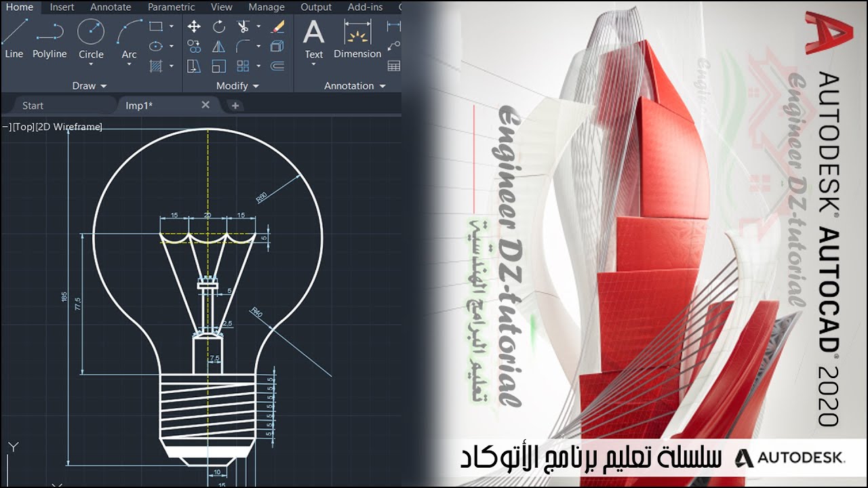Activate the Mirror tool

(218, 46)
